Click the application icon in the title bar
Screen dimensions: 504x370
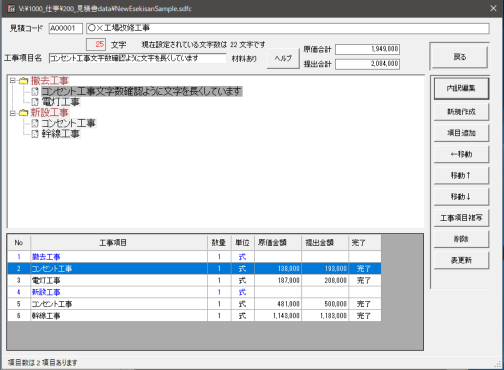(11, 8)
